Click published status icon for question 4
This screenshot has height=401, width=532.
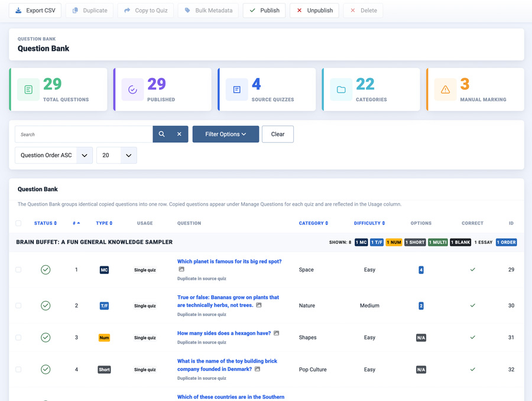46,370
